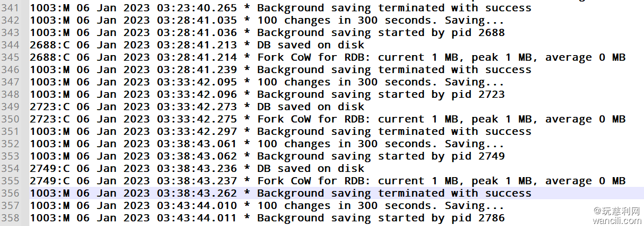The width and height of the screenshot is (644, 226).
Task: Click the timestamp 03:23:40.265
Action: 197,8
